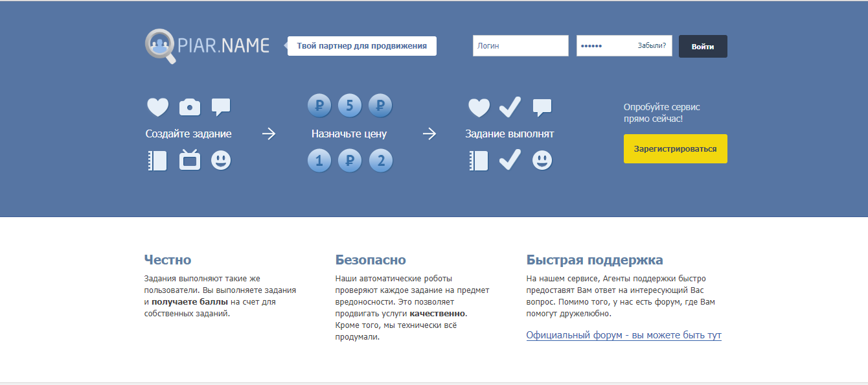Click the coin showing number 5
Viewport: 868px width, 385px height.
(x=350, y=105)
